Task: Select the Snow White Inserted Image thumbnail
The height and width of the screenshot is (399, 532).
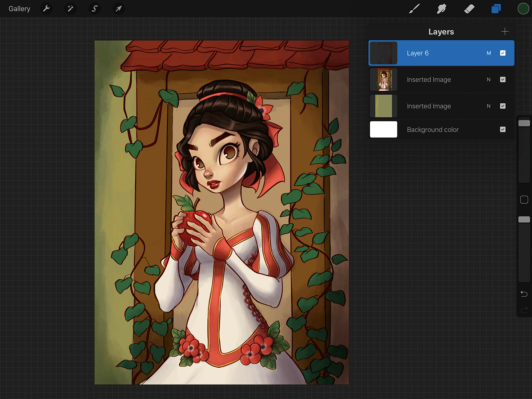Action: coord(384,80)
